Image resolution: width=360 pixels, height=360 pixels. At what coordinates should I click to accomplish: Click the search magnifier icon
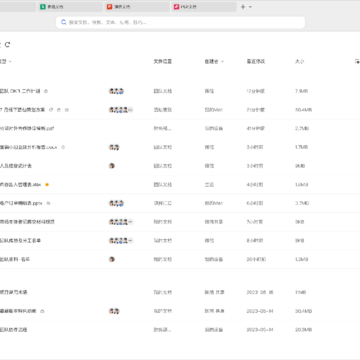pos(64,22)
